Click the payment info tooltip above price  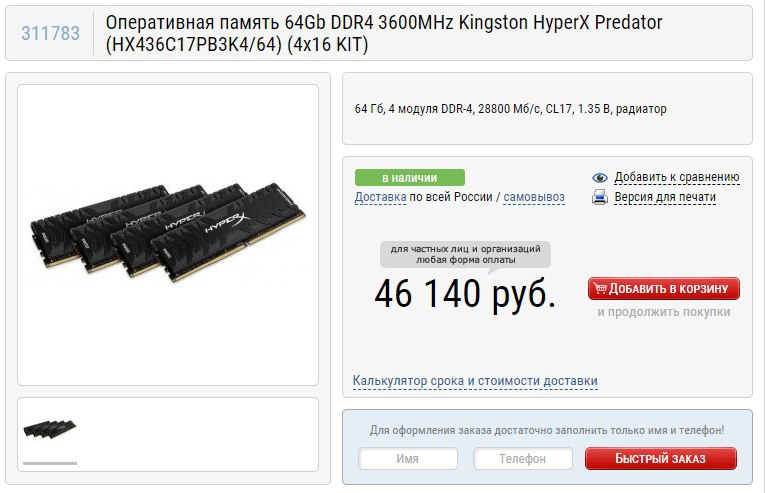click(465, 254)
